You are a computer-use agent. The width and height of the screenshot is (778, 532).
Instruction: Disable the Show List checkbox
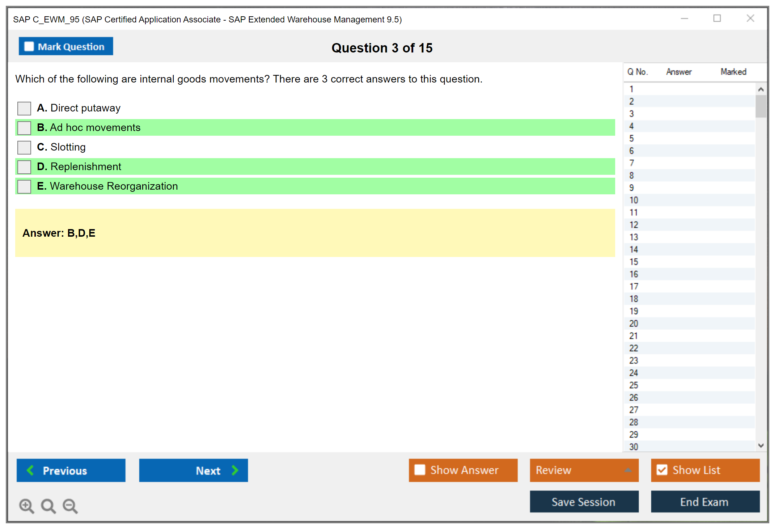click(662, 470)
